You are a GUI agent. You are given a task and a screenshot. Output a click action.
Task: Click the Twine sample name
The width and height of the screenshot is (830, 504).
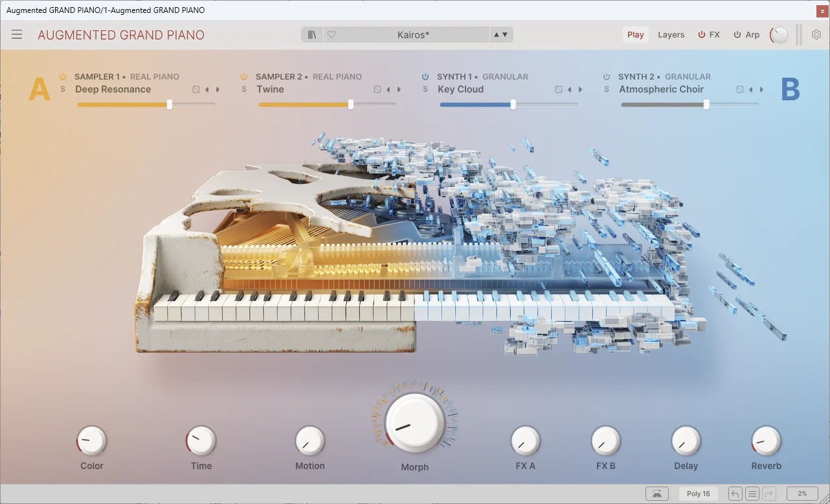tap(270, 89)
